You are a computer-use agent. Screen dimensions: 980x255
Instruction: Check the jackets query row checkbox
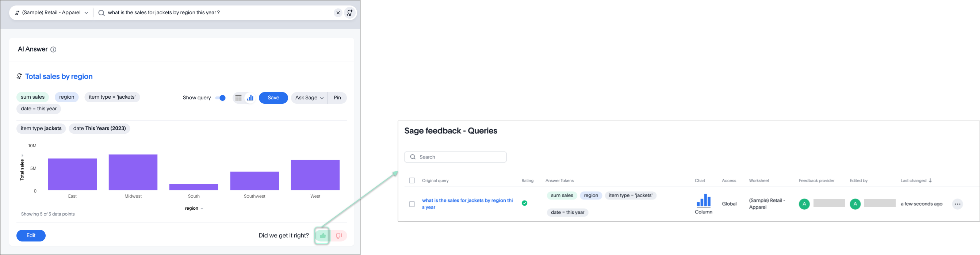(x=412, y=204)
